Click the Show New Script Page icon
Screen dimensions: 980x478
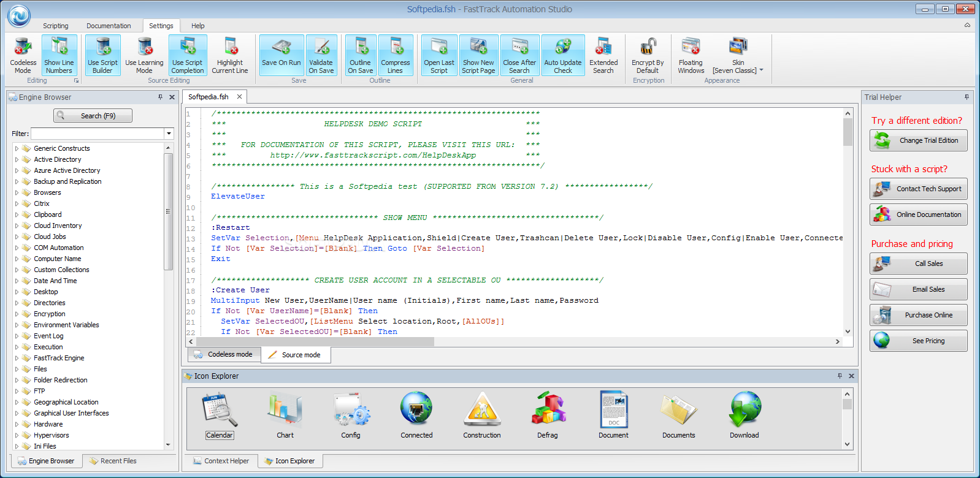click(x=478, y=47)
